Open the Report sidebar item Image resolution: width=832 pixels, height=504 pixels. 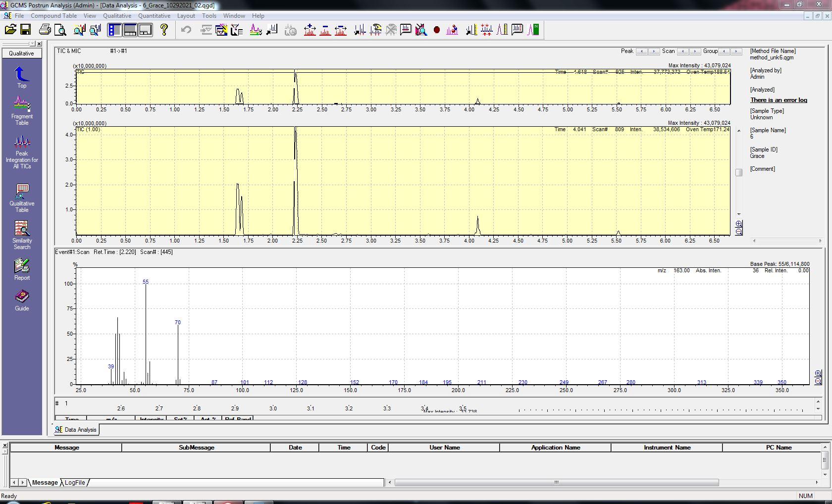[x=22, y=269]
